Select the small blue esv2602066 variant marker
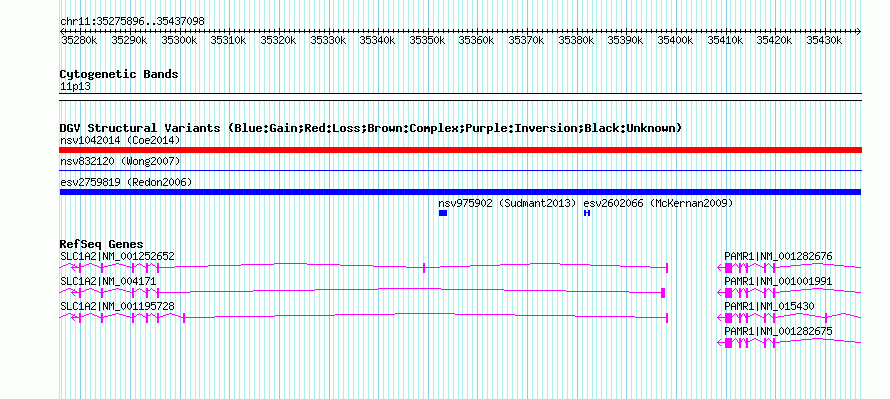Viewport: 890px width, 399px height. [x=587, y=213]
